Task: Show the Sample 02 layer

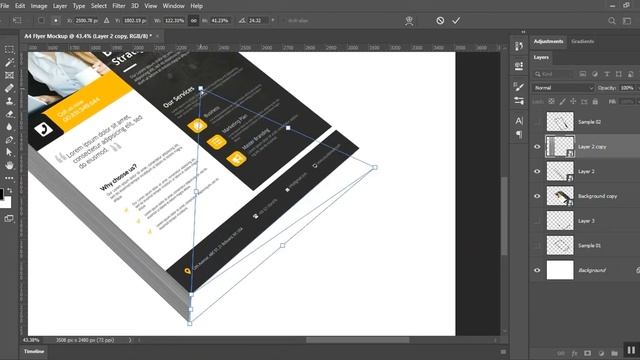Action: (537, 122)
